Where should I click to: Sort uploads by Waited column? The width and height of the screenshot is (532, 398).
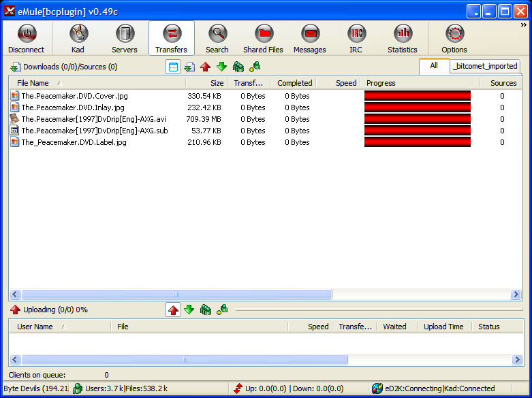coord(397,327)
